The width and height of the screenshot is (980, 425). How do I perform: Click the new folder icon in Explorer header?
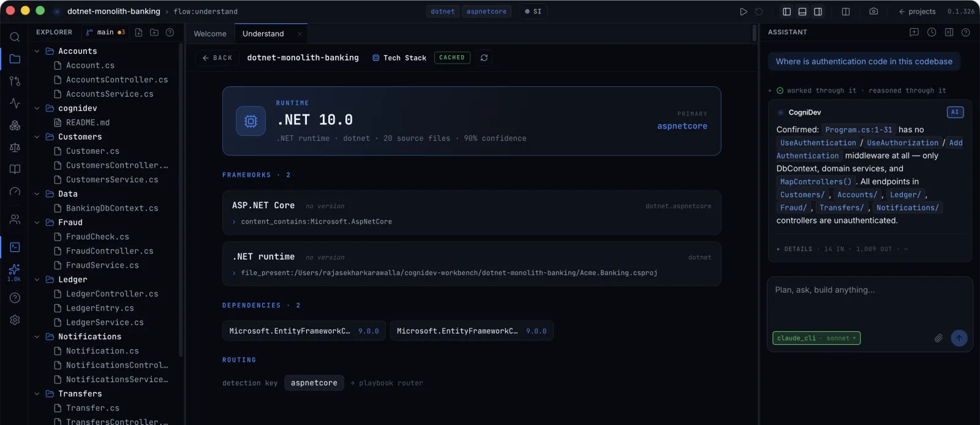154,32
